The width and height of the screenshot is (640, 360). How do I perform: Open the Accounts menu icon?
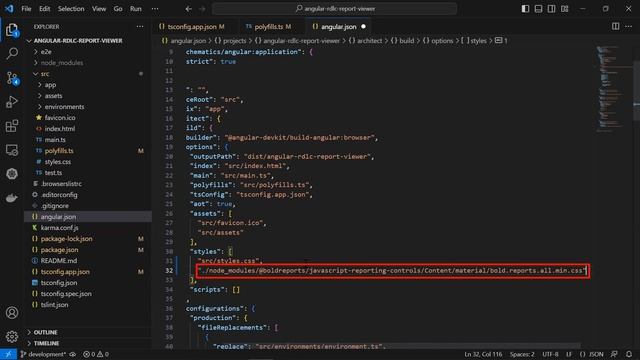click(x=12, y=313)
